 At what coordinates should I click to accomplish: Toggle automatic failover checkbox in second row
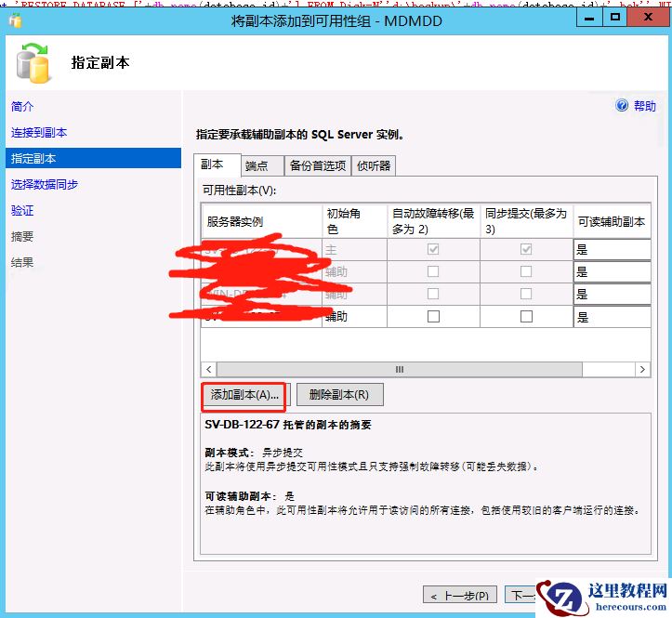pos(433,271)
